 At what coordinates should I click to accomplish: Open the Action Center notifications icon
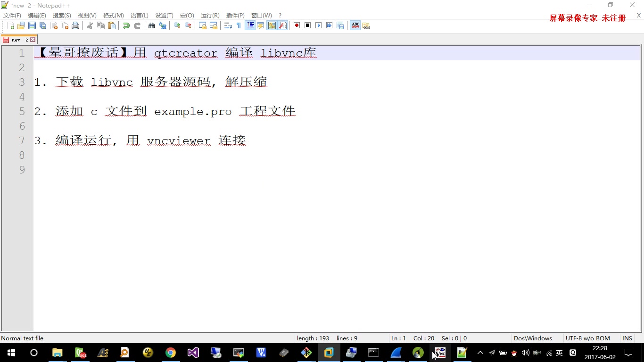tap(628, 353)
